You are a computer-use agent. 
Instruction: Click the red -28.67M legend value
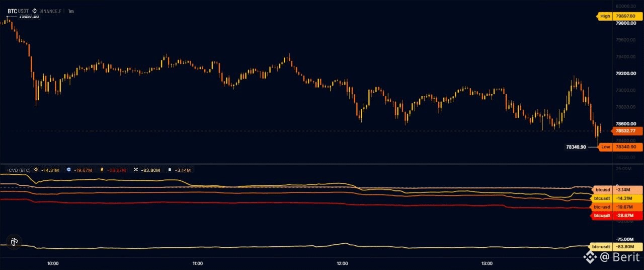[x=117, y=170]
